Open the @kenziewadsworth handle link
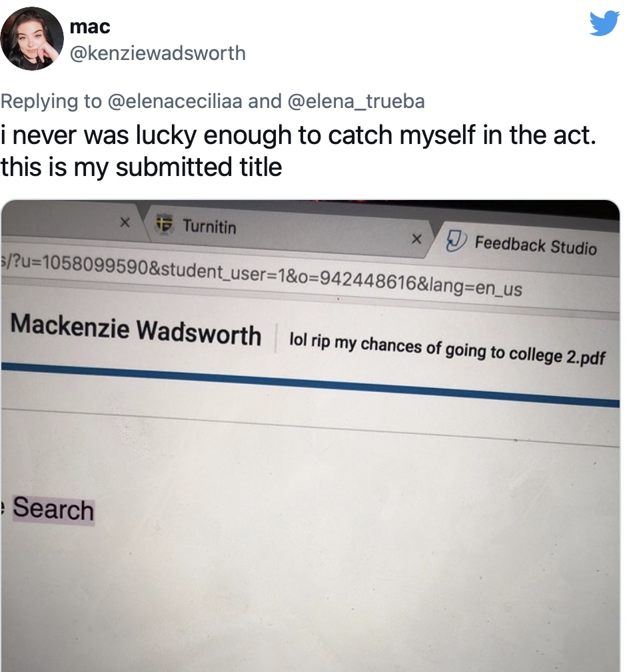633x672 pixels. 158,53
